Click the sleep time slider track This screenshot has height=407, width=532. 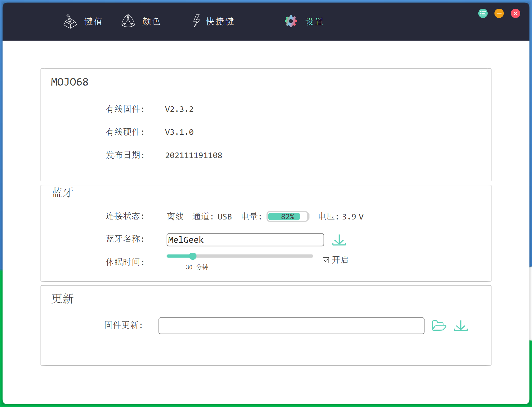(240, 256)
